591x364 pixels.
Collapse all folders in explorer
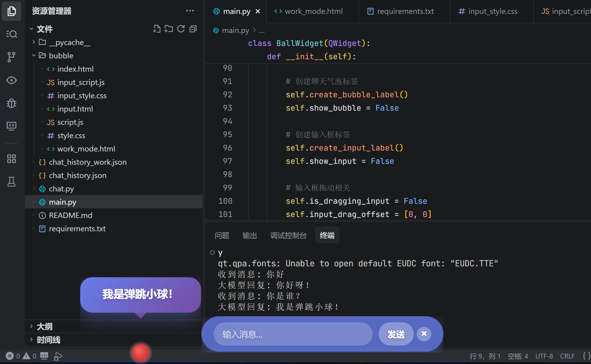(193, 29)
